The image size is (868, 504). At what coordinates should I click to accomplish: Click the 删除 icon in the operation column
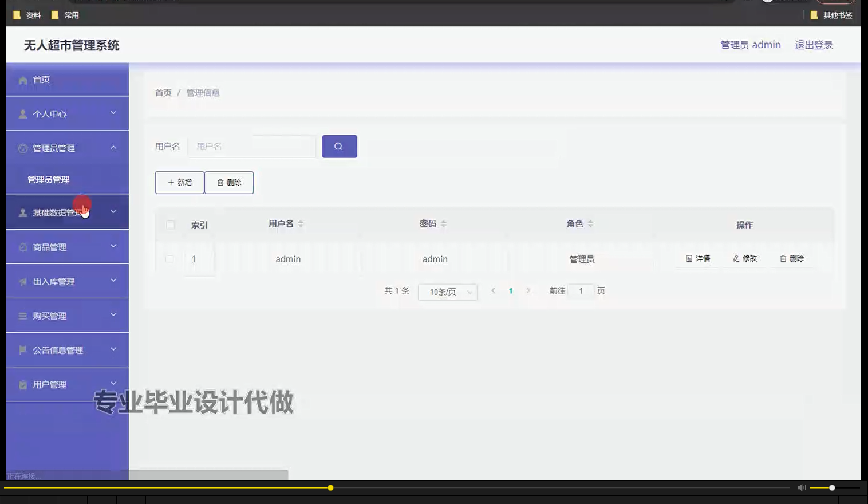pyautogui.click(x=783, y=258)
